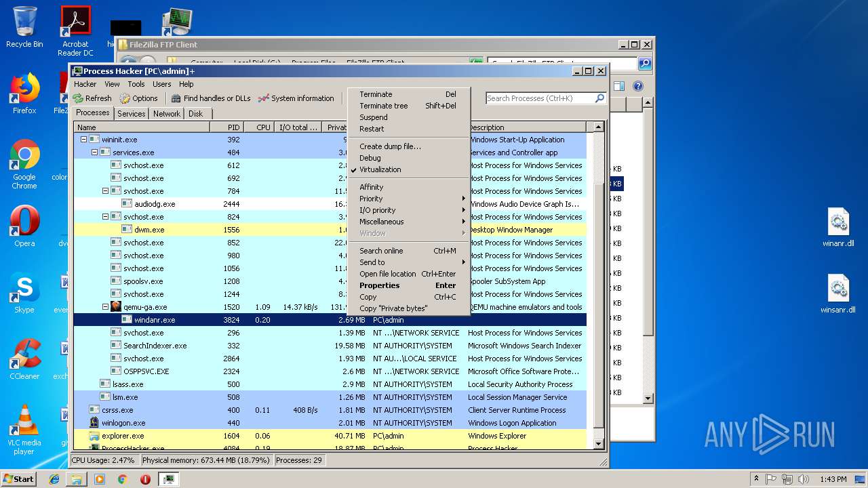Switch to Services tab
Image resolution: width=868 pixels, height=488 pixels.
(x=131, y=114)
